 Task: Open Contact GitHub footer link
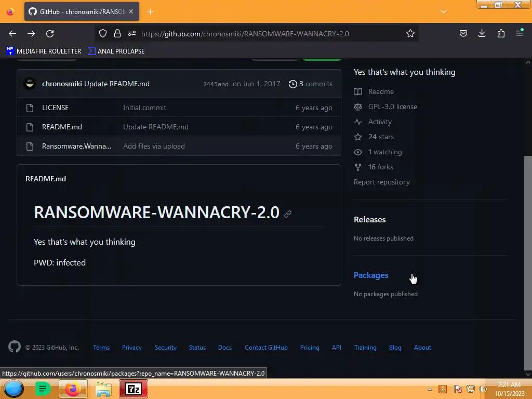tap(267, 348)
